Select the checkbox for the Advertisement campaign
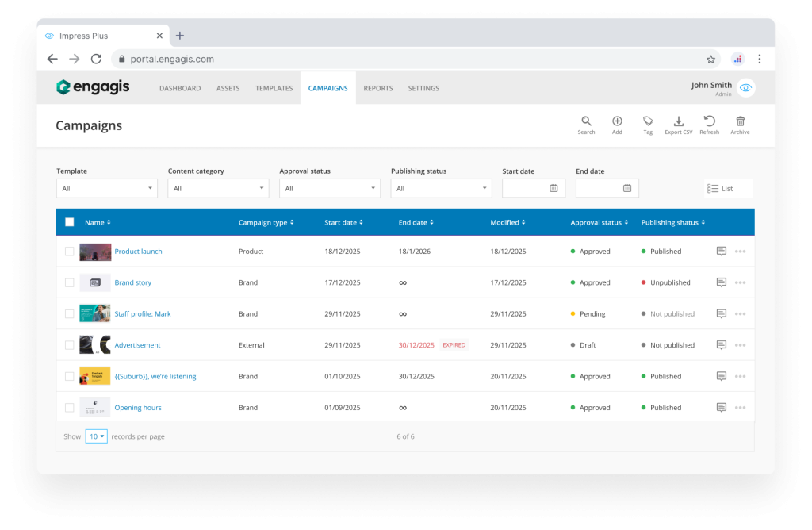This screenshot has height=530, width=812. point(70,345)
